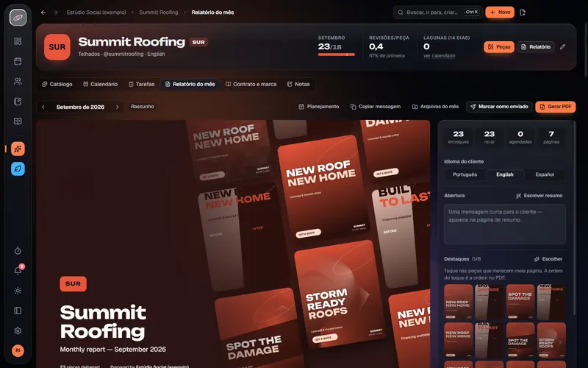Click the 23 entregues stat
The image size is (588, 368).
[x=458, y=137]
